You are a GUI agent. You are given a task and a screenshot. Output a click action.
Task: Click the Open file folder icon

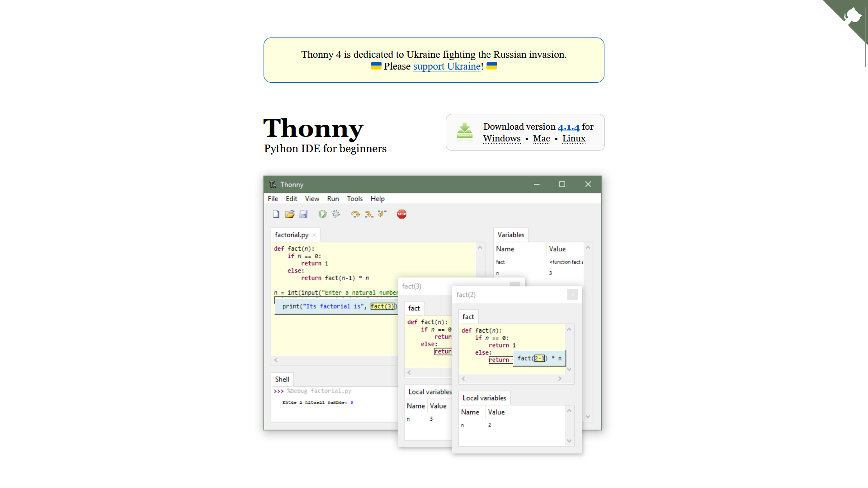[x=290, y=214]
